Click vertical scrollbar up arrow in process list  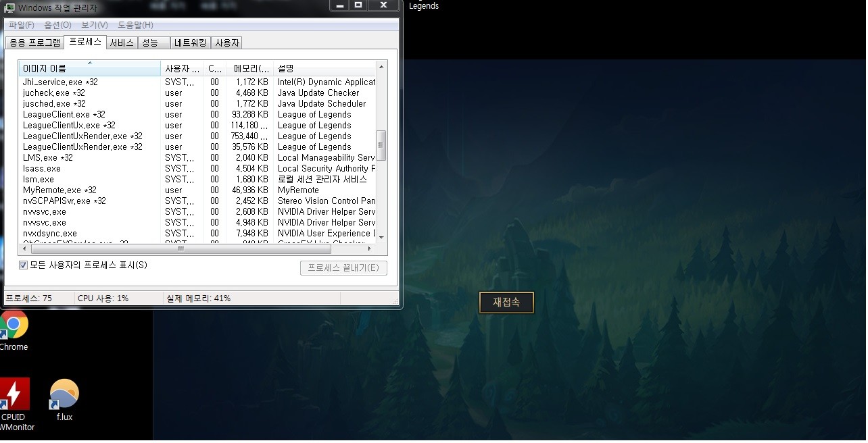[381, 67]
